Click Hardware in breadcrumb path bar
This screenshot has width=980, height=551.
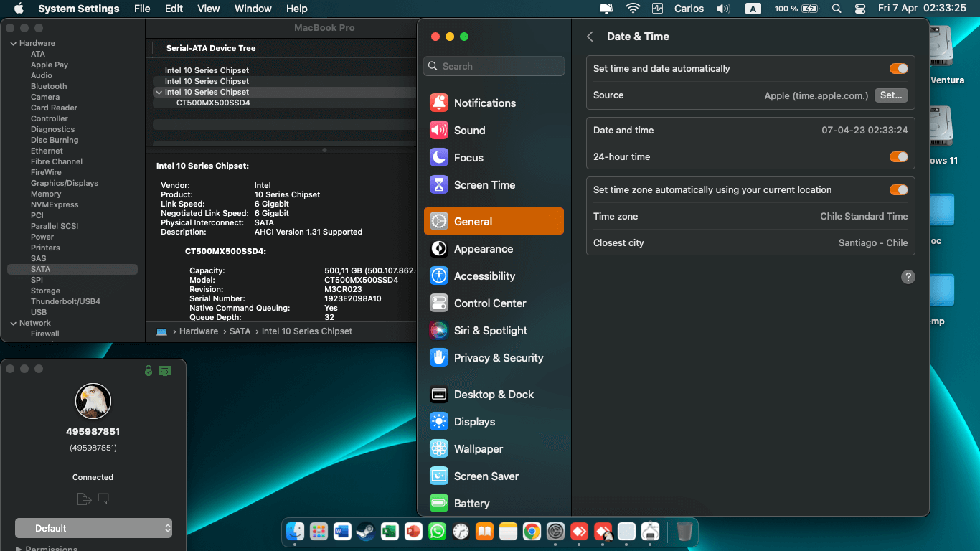coord(199,331)
